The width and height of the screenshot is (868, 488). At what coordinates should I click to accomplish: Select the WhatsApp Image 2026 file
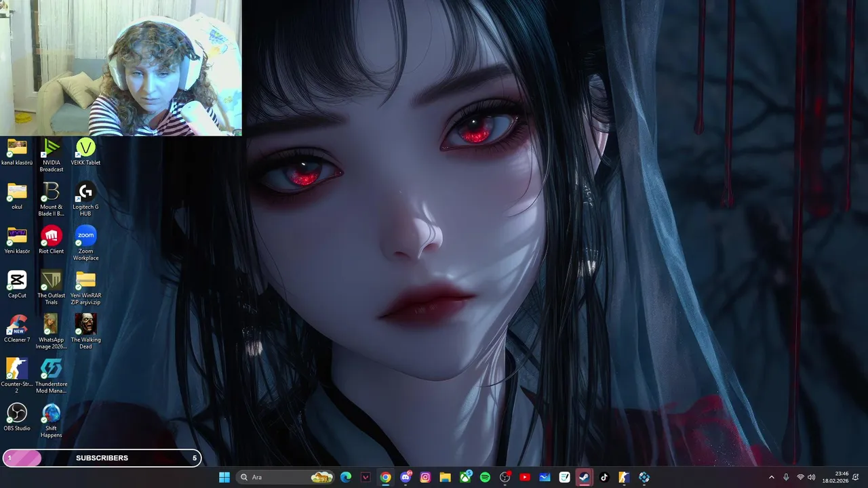click(x=51, y=331)
